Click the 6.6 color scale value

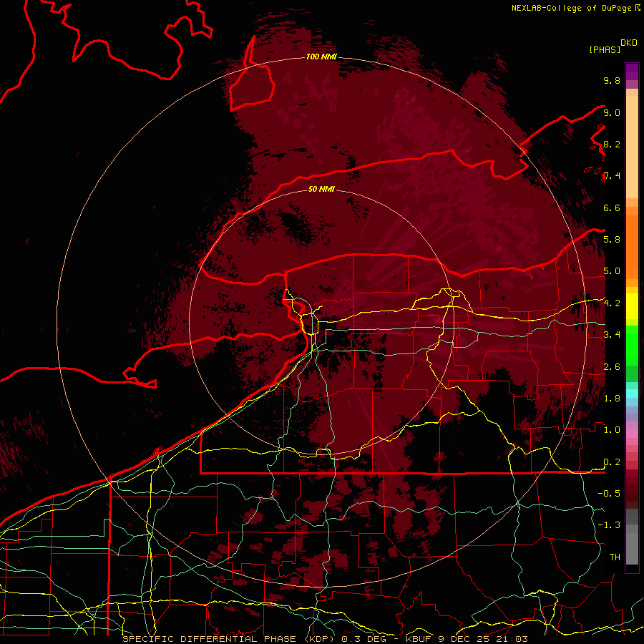[612, 208]
